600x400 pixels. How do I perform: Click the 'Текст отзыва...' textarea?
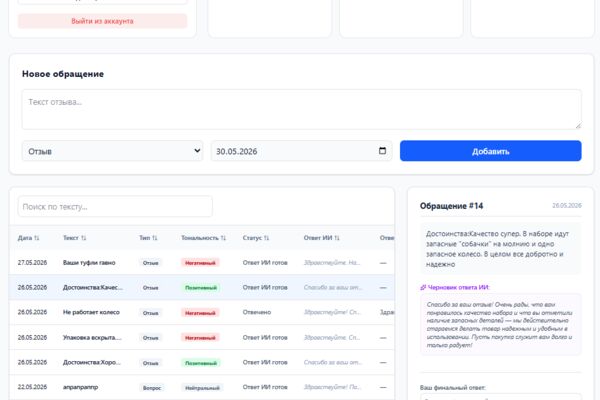pos(302,109)
